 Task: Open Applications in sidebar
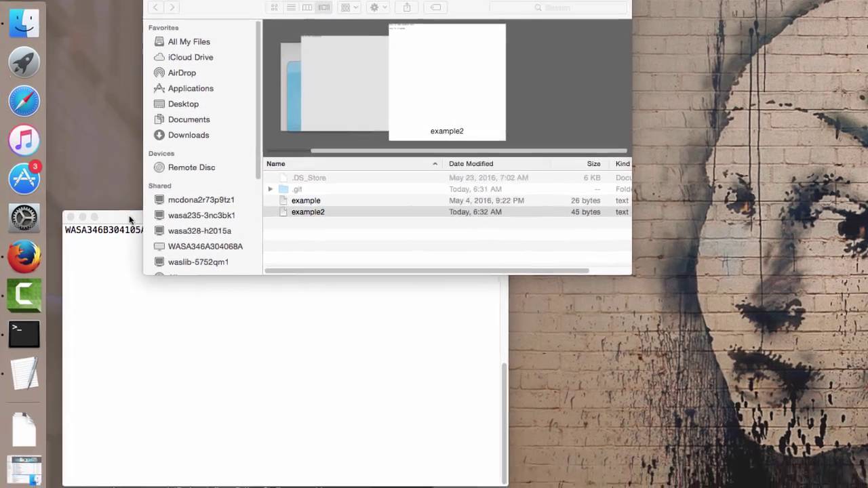tap(191, 88)
